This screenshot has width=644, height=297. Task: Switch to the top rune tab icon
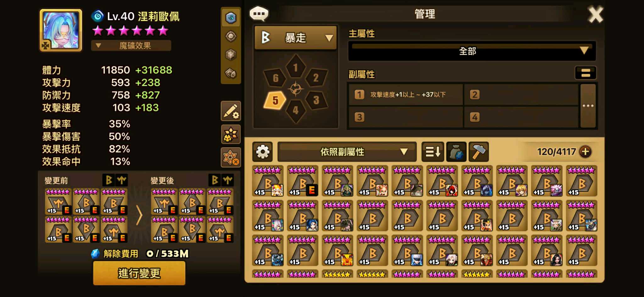click(x=231, y=18)
